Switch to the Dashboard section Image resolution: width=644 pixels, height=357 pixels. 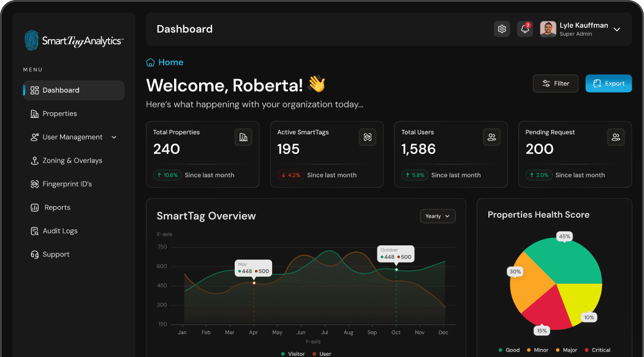[x=61, y=90]
